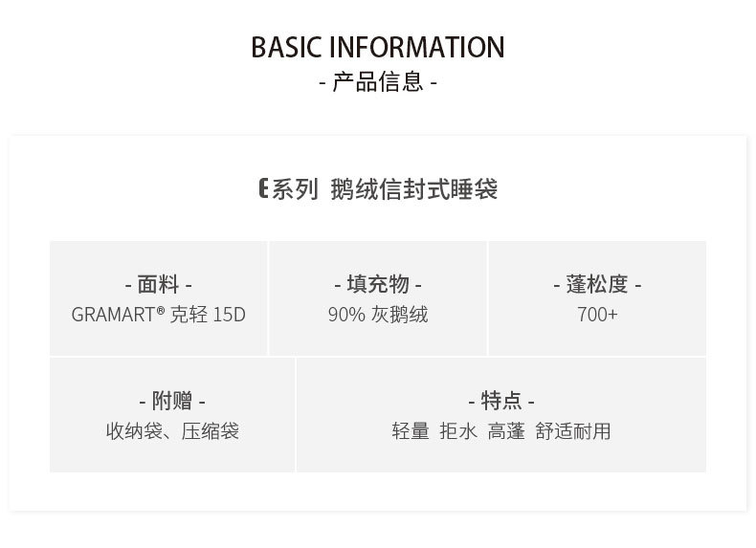Screen dimensions: 756x548
Task: Select the 面料 label
Action: (x=159, y=284)
